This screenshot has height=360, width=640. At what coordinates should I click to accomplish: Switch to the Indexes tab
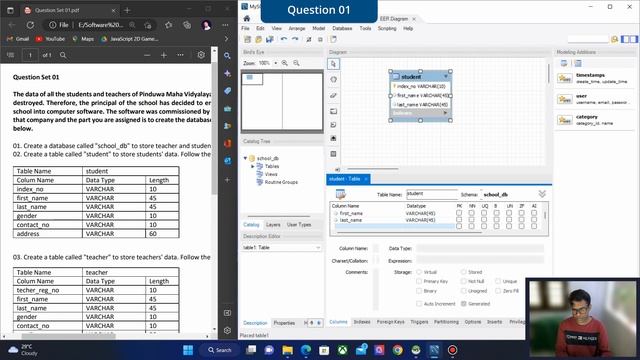coord(362,322)
